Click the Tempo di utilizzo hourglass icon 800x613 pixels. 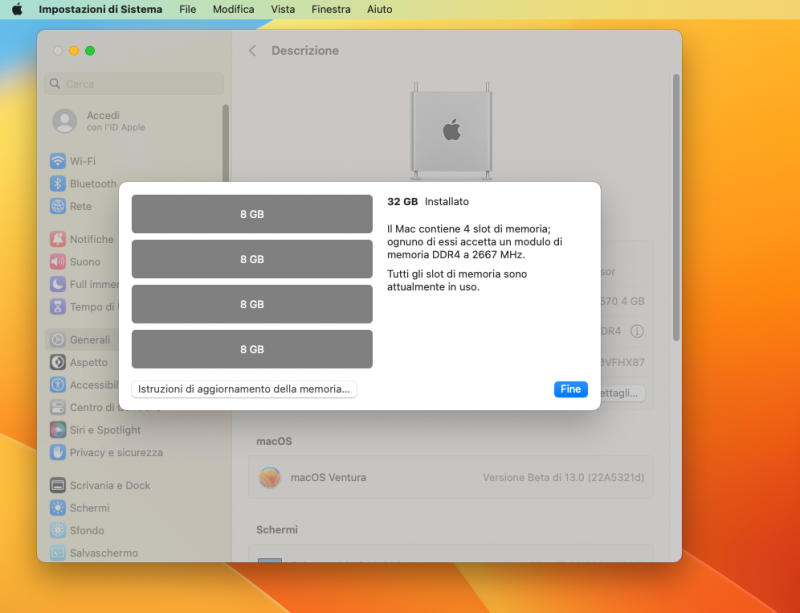[x=58, y=306]
